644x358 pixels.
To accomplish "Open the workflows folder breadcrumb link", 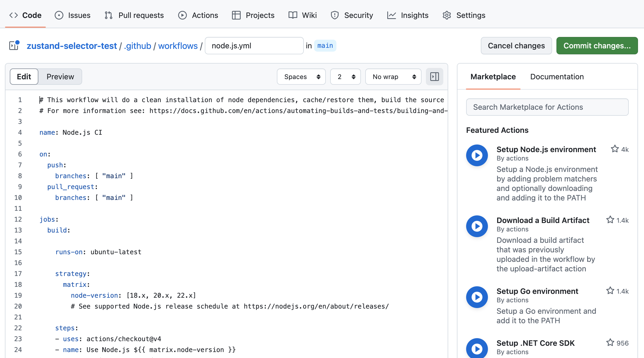I will tap(178, 46).
